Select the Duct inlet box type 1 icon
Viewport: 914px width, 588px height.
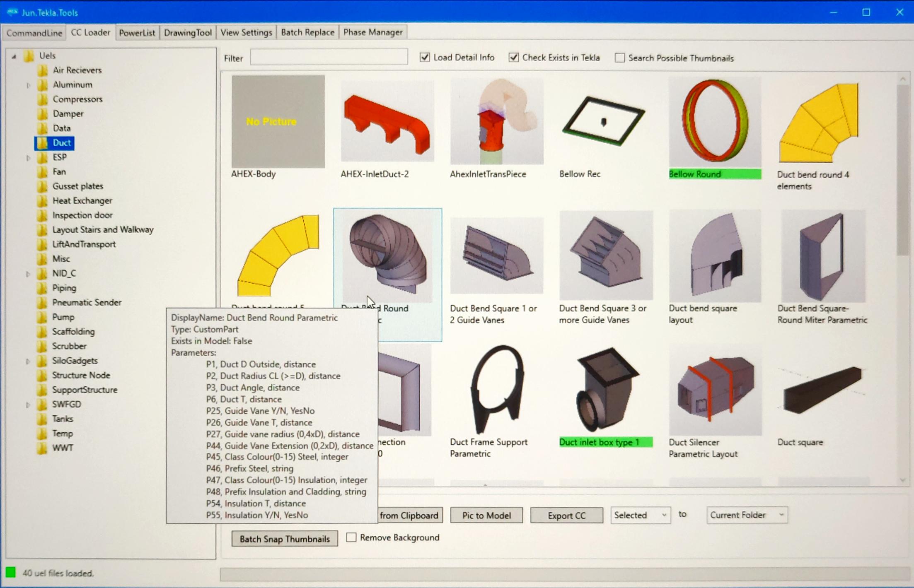coord(606,390)
